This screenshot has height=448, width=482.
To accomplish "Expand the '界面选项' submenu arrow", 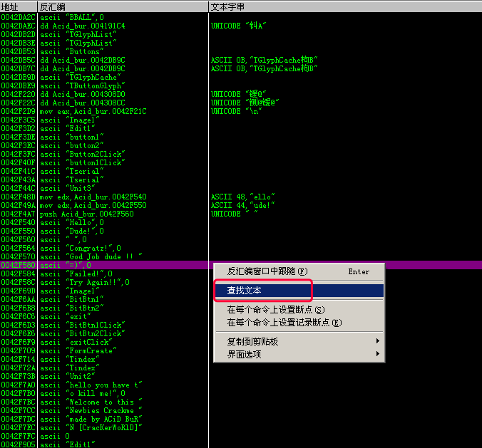I will coord(378,354).
